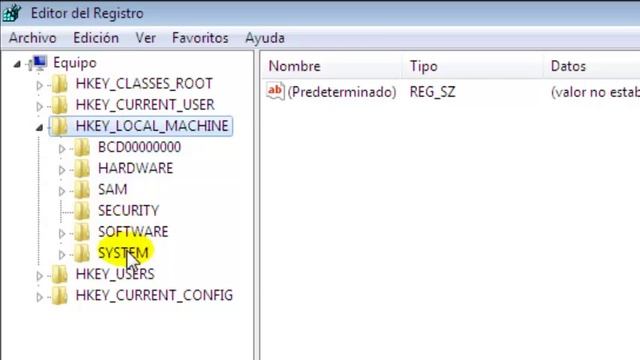Click the HKEY_USERS folder icon

point(60,275)
